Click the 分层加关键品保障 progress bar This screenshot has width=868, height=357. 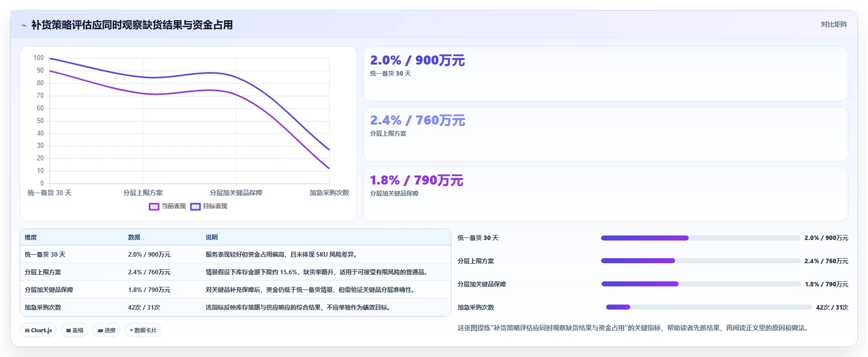[x=701, y=284]
